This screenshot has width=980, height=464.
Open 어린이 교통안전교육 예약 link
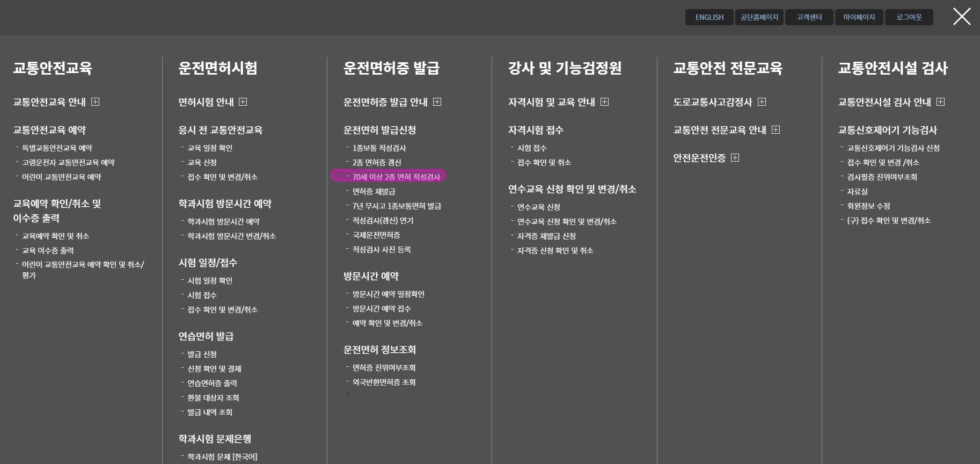point(61,177)
